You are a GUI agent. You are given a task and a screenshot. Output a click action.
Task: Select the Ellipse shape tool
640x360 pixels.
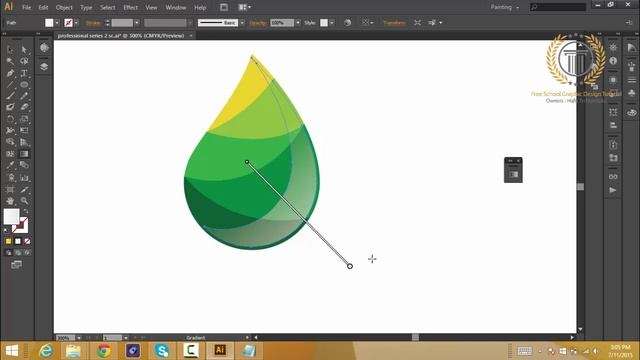click(24, 84)
